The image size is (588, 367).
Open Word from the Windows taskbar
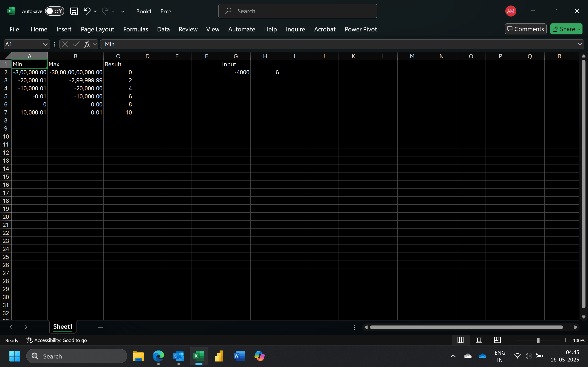pyautogui.click(x=239, y=356)
